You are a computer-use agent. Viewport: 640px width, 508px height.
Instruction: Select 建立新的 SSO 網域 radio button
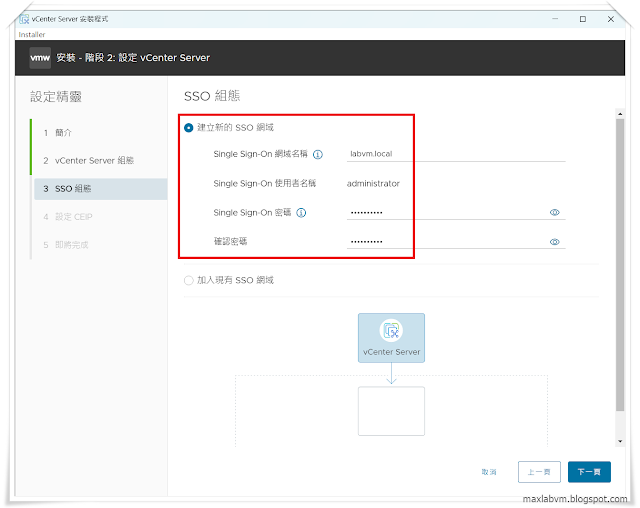point(189,128)
